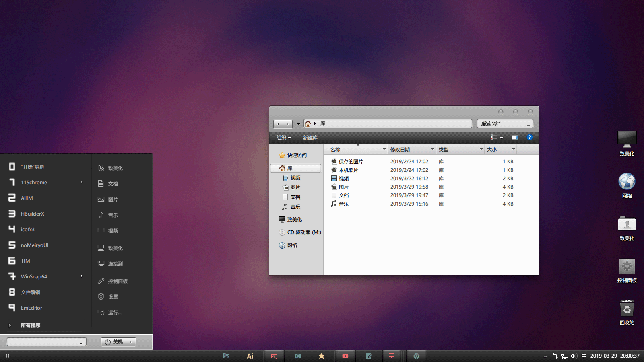
Task: Launch Illustrator from the taskbar
Action: [x=250, y=356]
